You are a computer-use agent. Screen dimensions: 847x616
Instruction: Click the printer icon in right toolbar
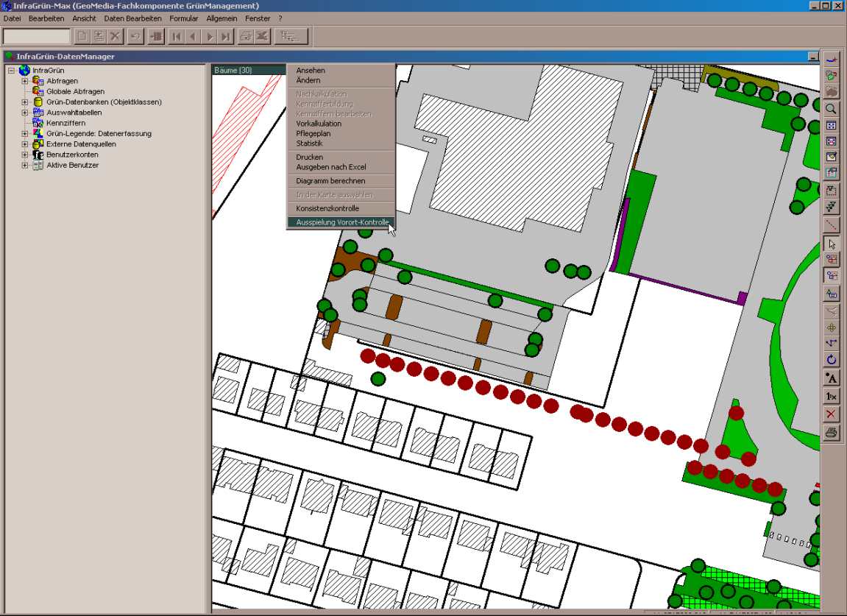point(832,433)
